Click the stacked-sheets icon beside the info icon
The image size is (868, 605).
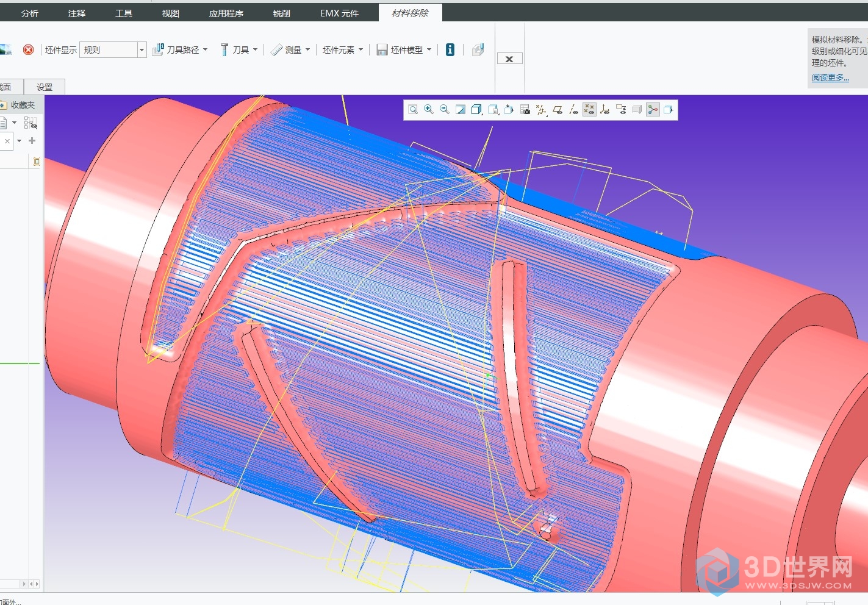coord(478,49)
